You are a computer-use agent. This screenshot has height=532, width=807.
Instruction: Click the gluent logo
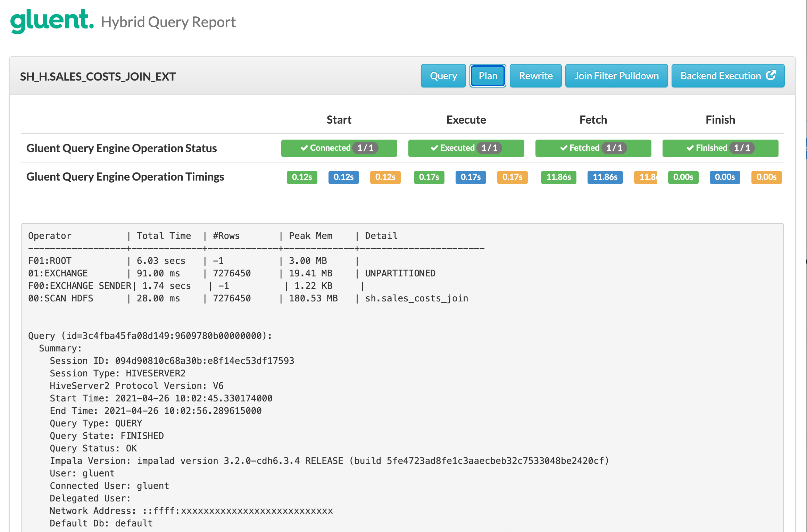[x=52, y=21]
